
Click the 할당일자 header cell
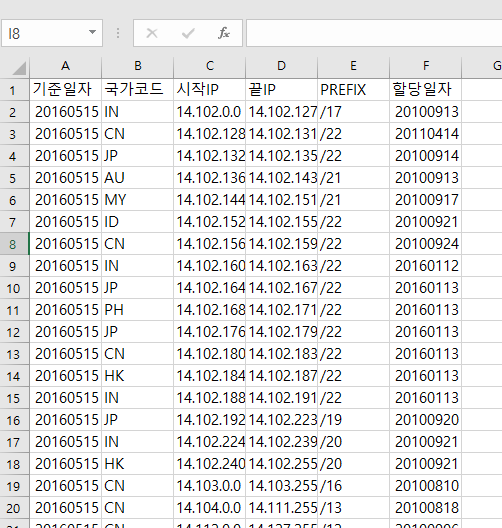point(426,90)
